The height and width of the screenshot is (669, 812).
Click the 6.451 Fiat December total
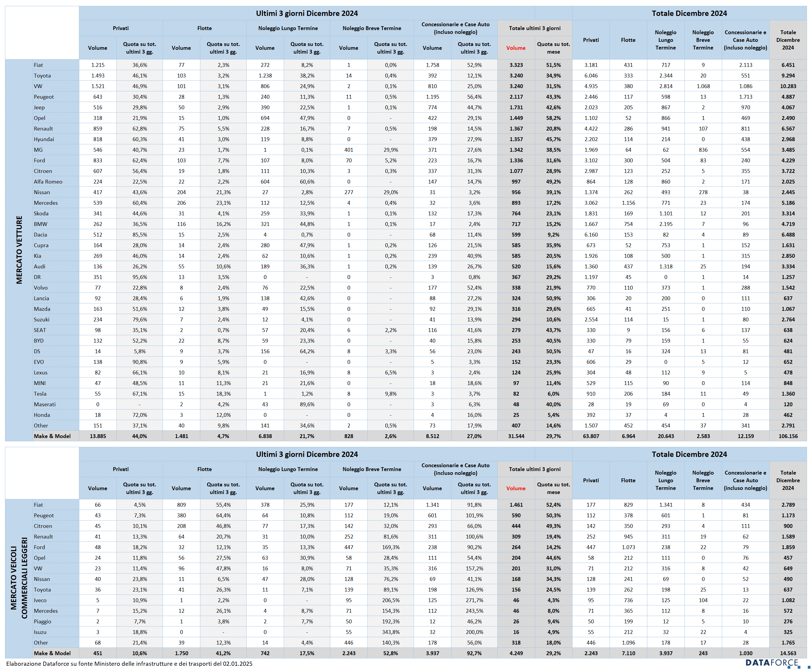tap(788, 65)
